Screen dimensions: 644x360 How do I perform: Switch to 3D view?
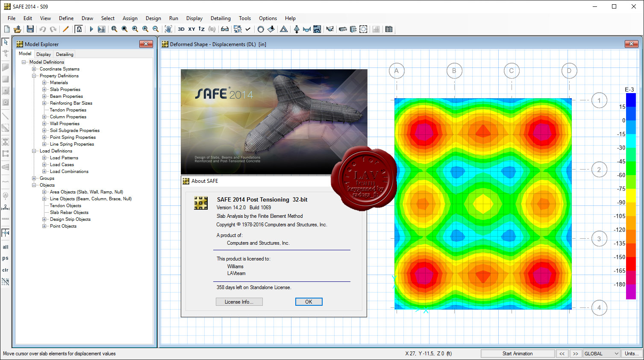tap(181, 29)
